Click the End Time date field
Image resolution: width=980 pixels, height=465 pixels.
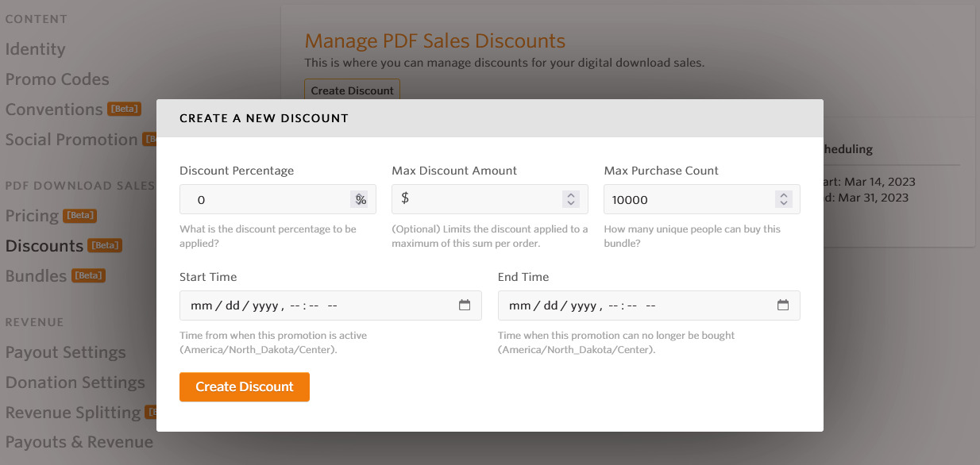click(x=649, y=306)
